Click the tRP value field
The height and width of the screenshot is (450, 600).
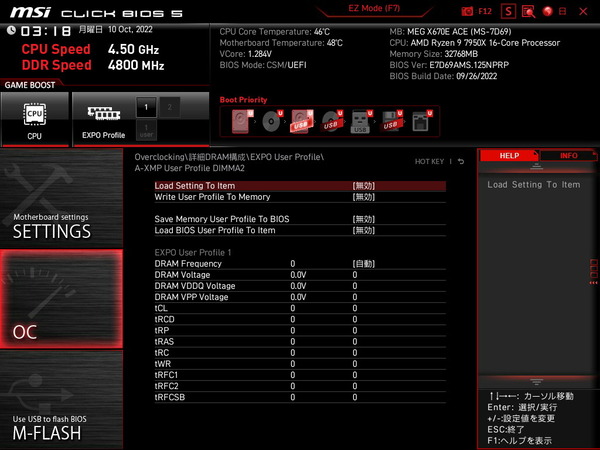tap(355, 330)
